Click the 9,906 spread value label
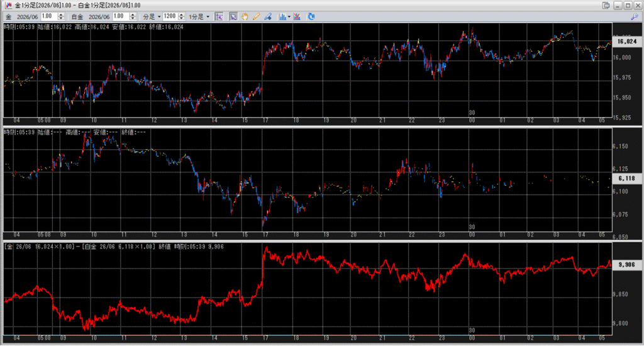 (x=626, y=265)
